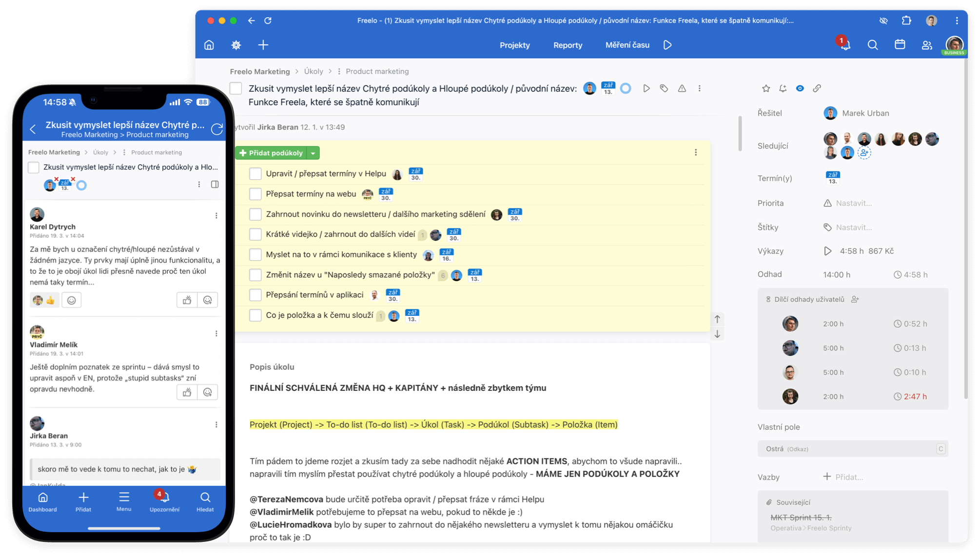Check 'Co je položka a k čemu slouží' subtask

click(255, 315)
